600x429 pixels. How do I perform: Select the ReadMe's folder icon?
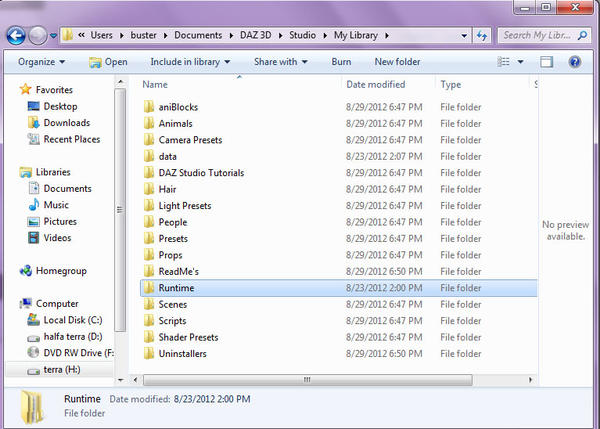click(x=149, y=271)
